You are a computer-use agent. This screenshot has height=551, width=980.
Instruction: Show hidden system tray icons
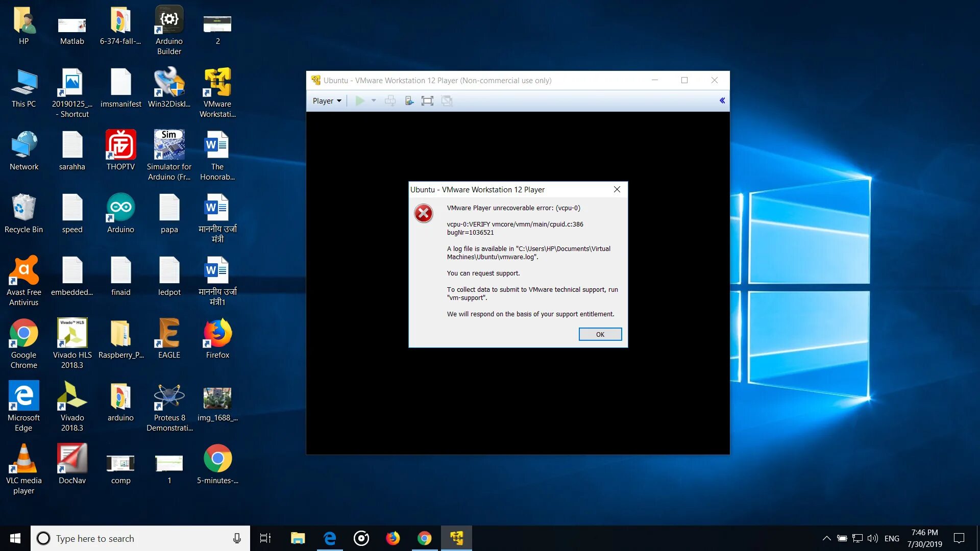tap(826, 538)
